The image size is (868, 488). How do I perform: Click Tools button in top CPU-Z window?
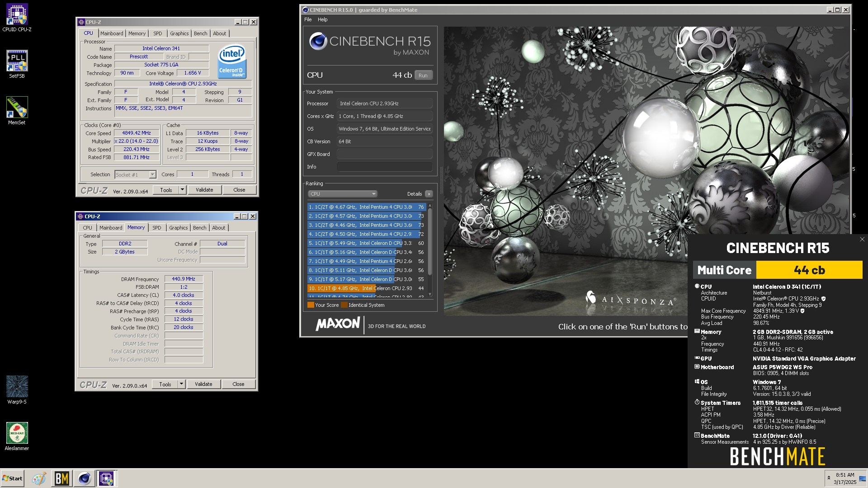coord(166,190)
